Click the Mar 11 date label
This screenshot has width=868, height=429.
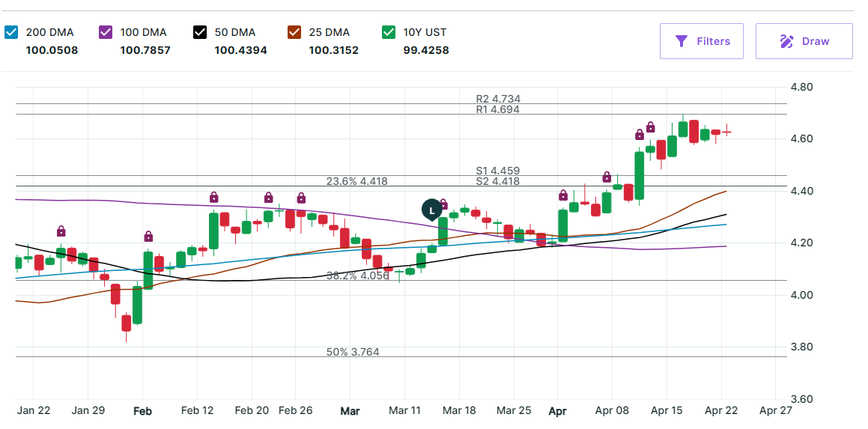click(404, 411)
